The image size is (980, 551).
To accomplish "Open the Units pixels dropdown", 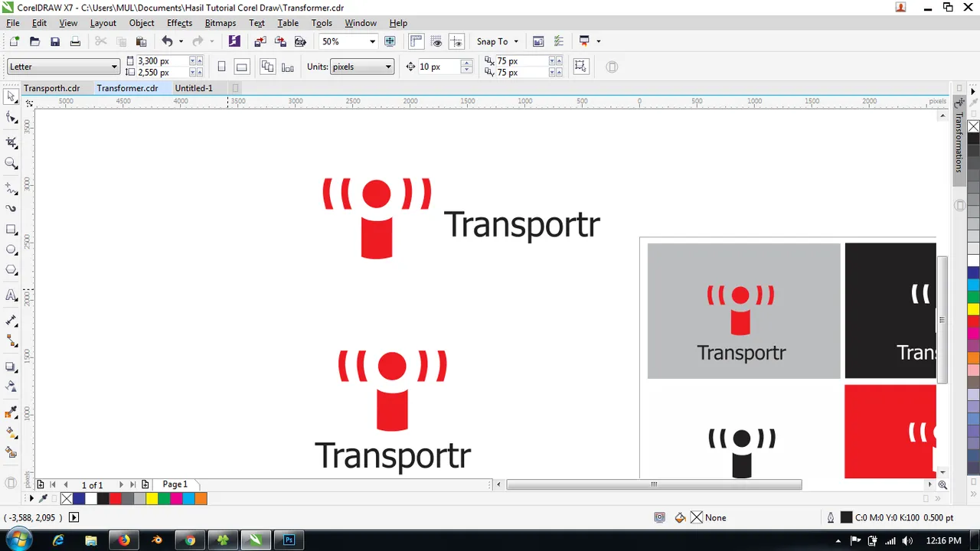I will [361, 67].
